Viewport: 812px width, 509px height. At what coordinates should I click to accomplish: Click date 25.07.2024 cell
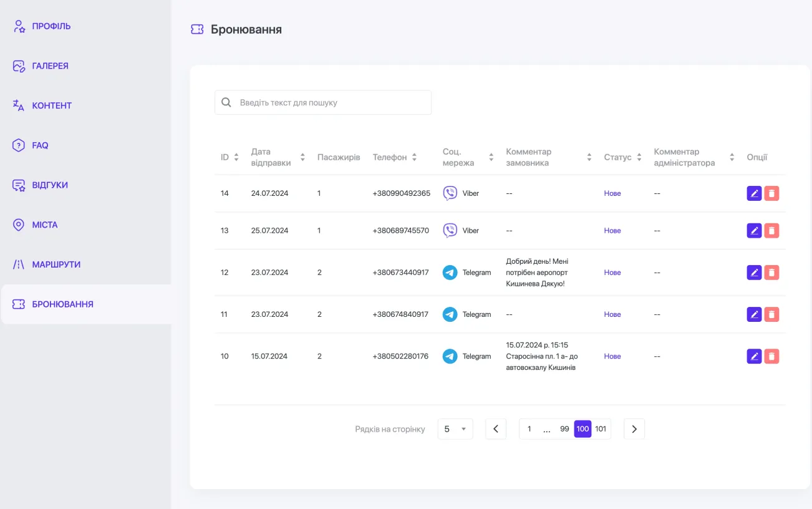[x=270, y=231]
